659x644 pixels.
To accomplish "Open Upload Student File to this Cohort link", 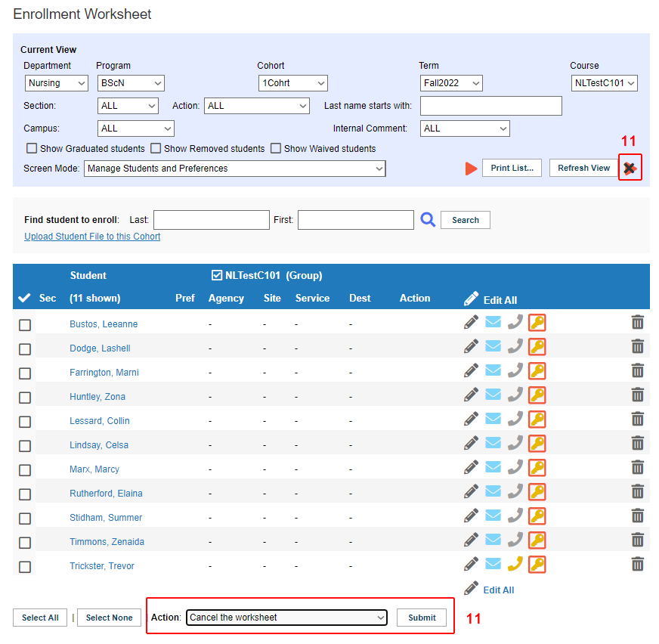I will point(92,237).
